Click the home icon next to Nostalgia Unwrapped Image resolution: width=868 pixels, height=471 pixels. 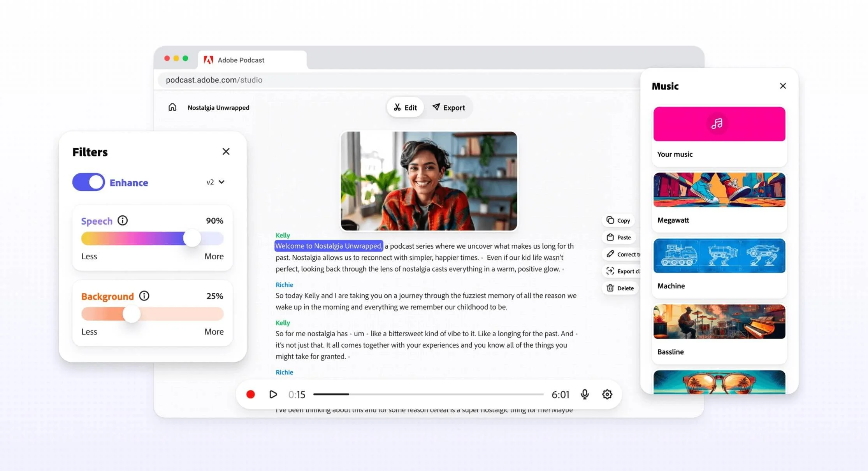point(172,107)
